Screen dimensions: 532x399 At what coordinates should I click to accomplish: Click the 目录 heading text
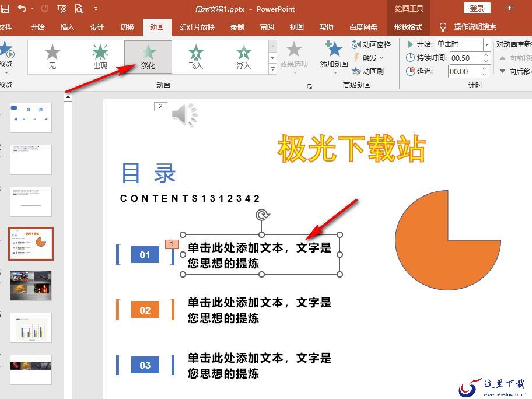pos(149,173)
